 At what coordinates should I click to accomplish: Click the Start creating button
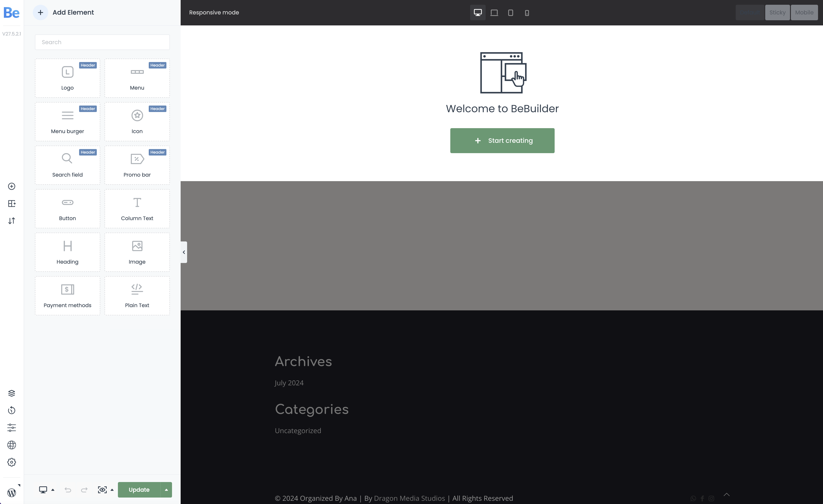pyautogui.click(x=502, y=140)
